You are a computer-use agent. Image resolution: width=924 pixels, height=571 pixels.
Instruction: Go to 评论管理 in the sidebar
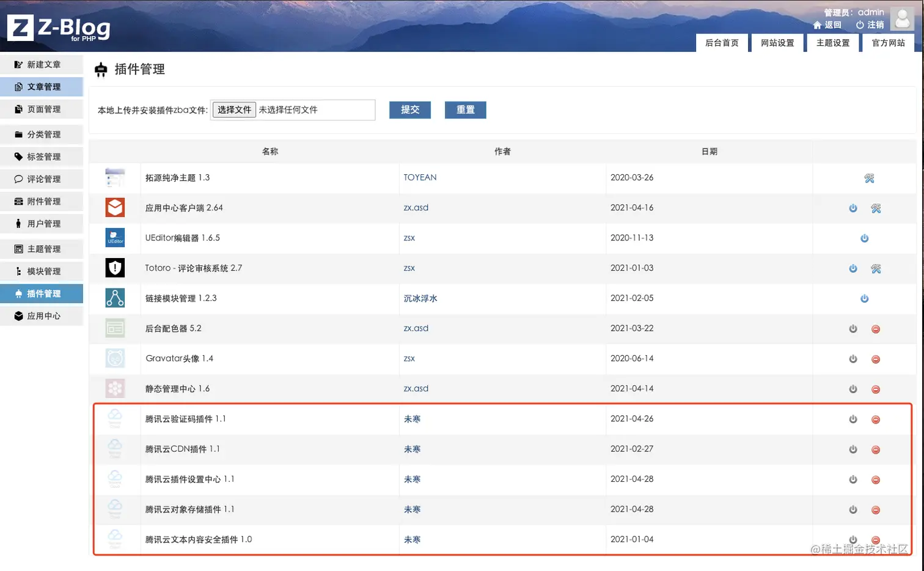click(42, 179)
